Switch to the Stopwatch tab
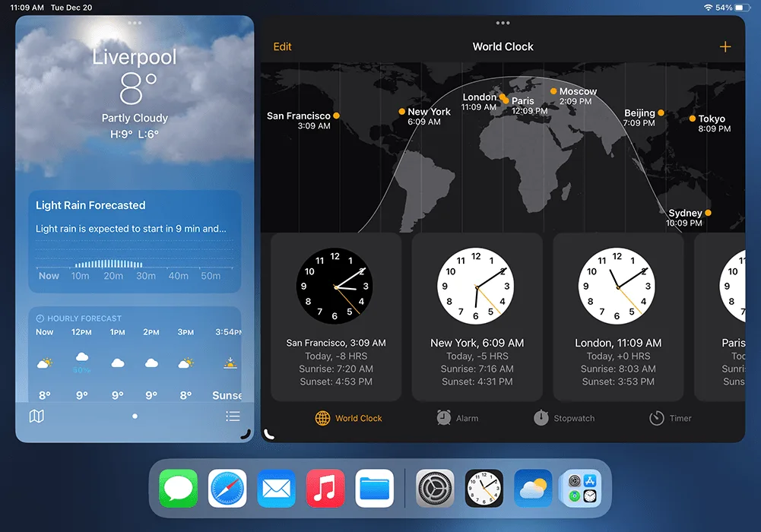 point(563,418)
